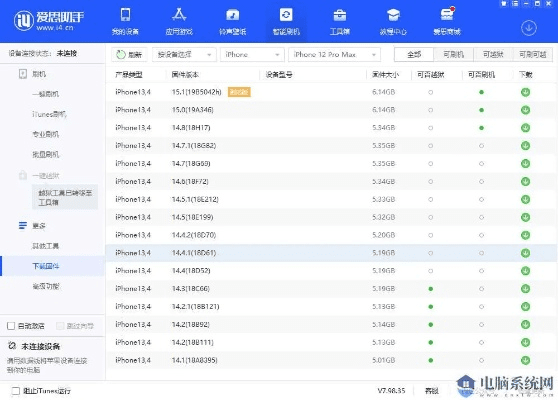Open the 智能刷机 flash icon
The height and width of the screenshot is (400, 558).
point(286,15)
